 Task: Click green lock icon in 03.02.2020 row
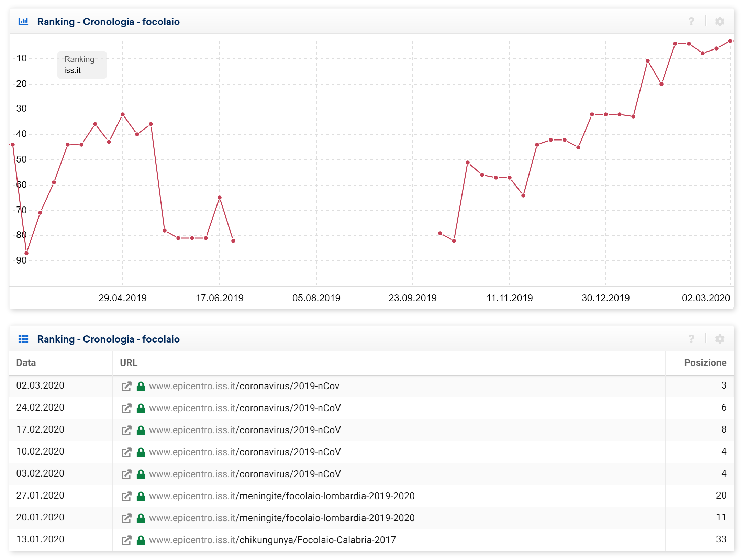[141, 474]
